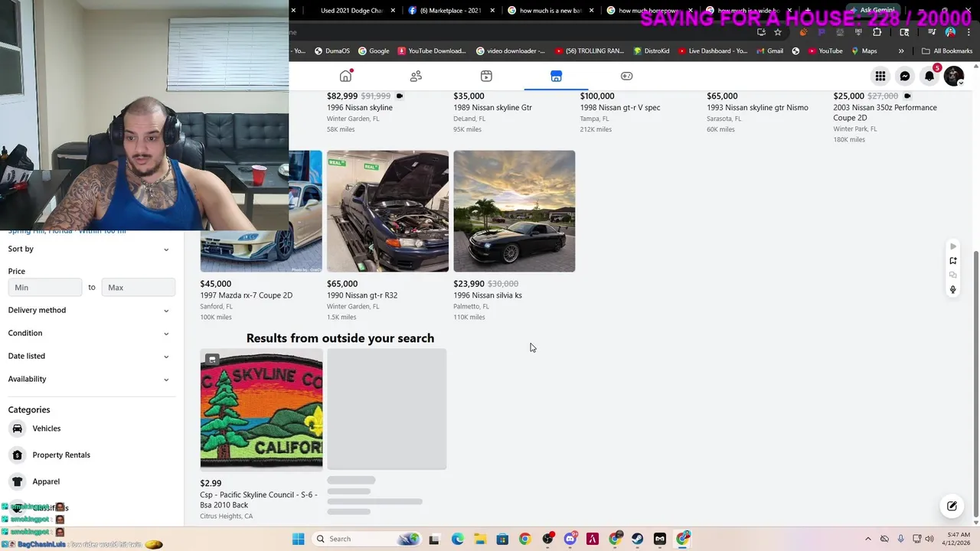Image resolution: width=980 pixels, height=551 pixels.
Task: Close the Marketplace browser tab
Action: tap(492, 11)
